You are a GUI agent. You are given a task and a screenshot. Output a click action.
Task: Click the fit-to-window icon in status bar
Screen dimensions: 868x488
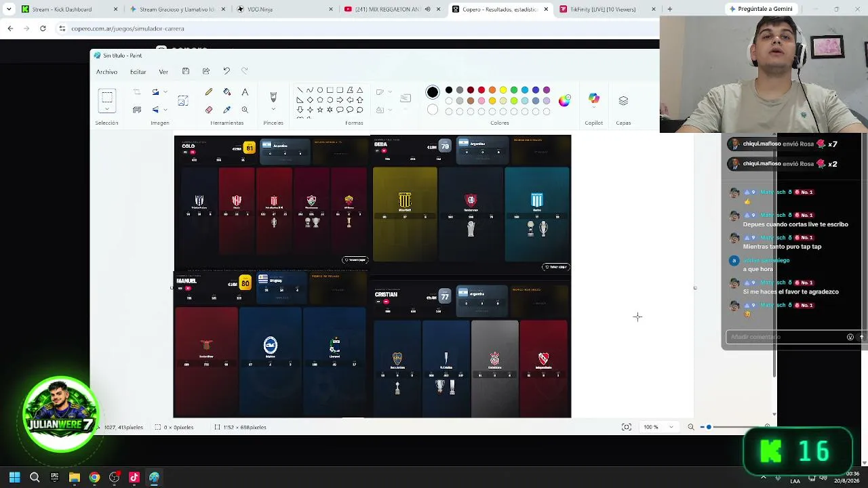pos(627,427)
